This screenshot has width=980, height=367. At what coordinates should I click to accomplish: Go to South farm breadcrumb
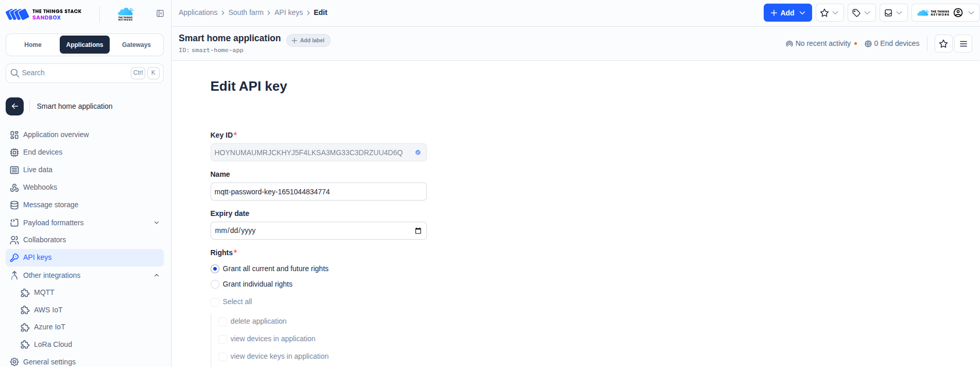(x=246, y=12)
